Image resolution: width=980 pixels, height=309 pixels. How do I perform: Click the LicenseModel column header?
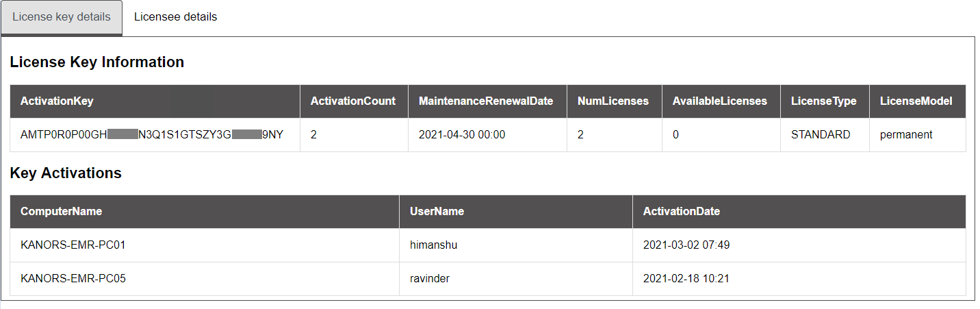tap(917, 101)
